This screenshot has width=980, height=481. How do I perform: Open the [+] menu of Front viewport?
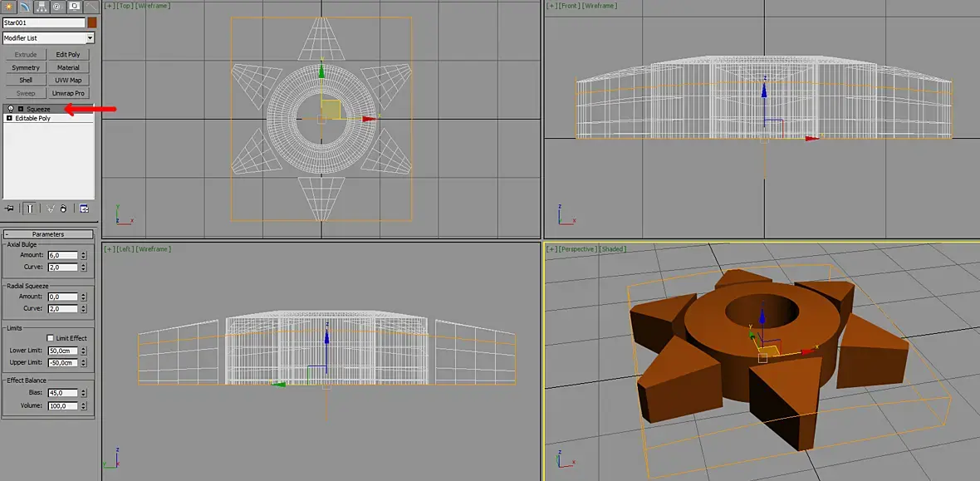[x=552, y=6]
